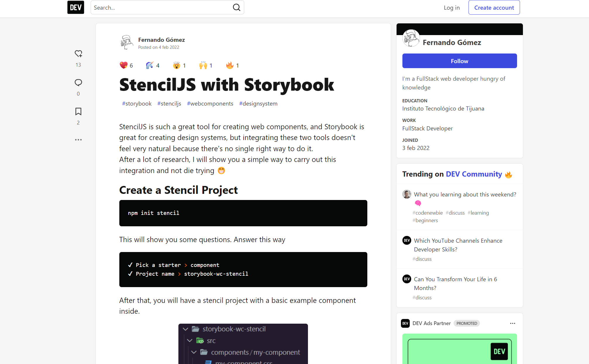
Task: Open the author avatar beside post date
Action: pyautogui.click(x=126, y=42)
